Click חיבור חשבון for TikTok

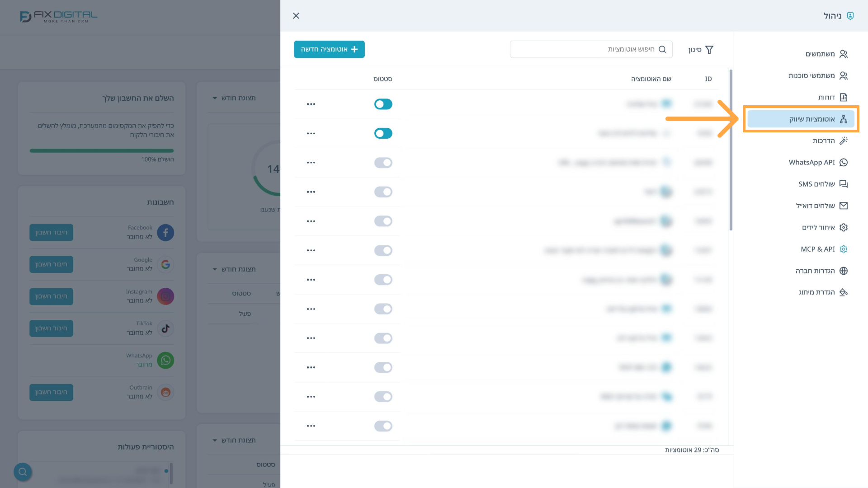click(x=51, y=328)
